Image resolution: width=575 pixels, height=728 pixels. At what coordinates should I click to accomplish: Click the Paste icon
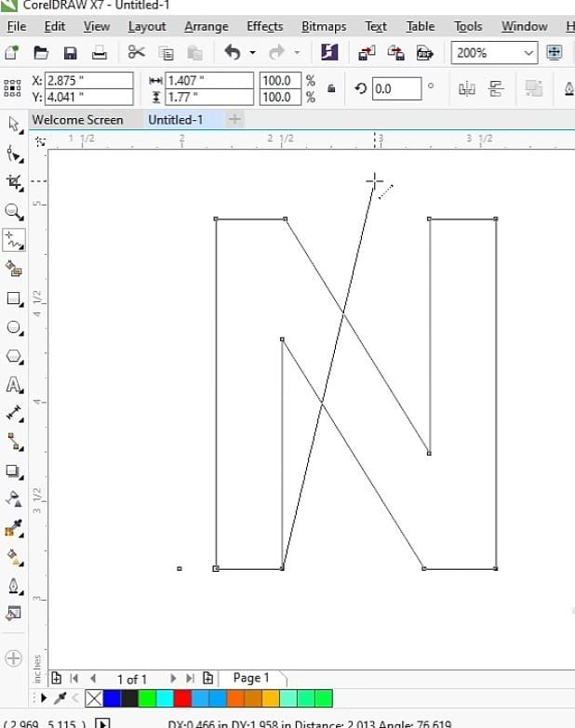click(194, 53)
